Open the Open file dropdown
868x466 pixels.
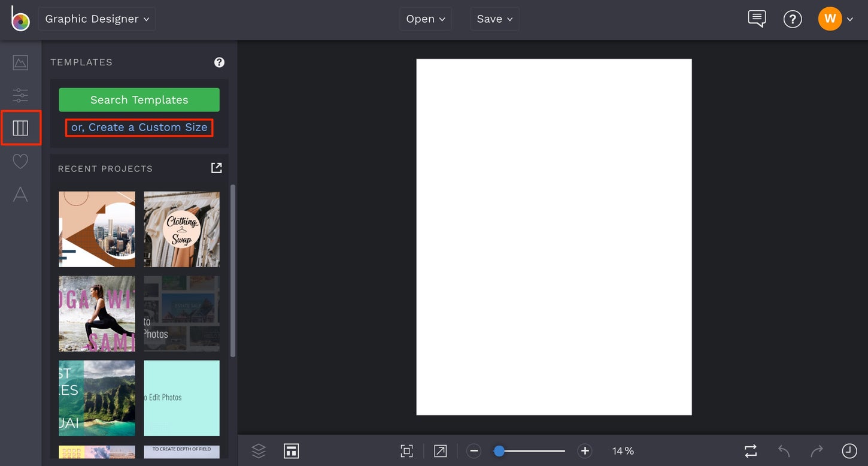click(425, 19)
